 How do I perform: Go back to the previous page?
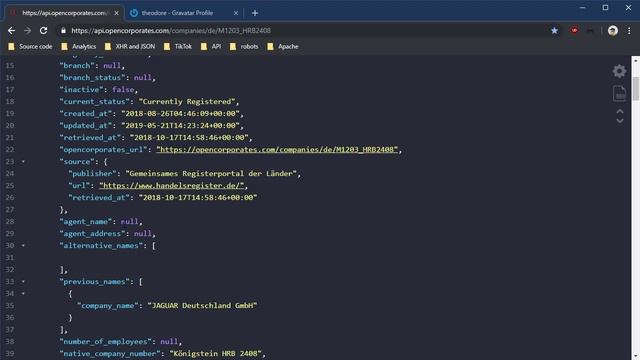point(11,31)
